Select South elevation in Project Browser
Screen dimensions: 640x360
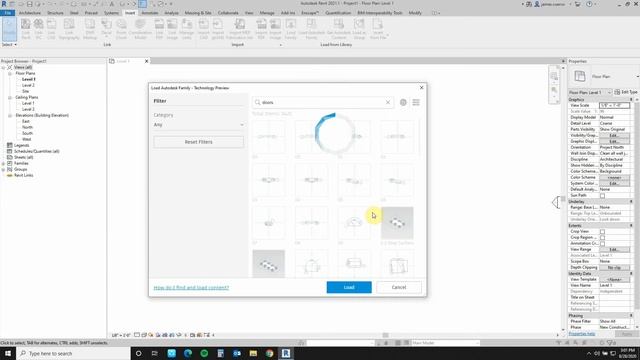coord(27,133)
